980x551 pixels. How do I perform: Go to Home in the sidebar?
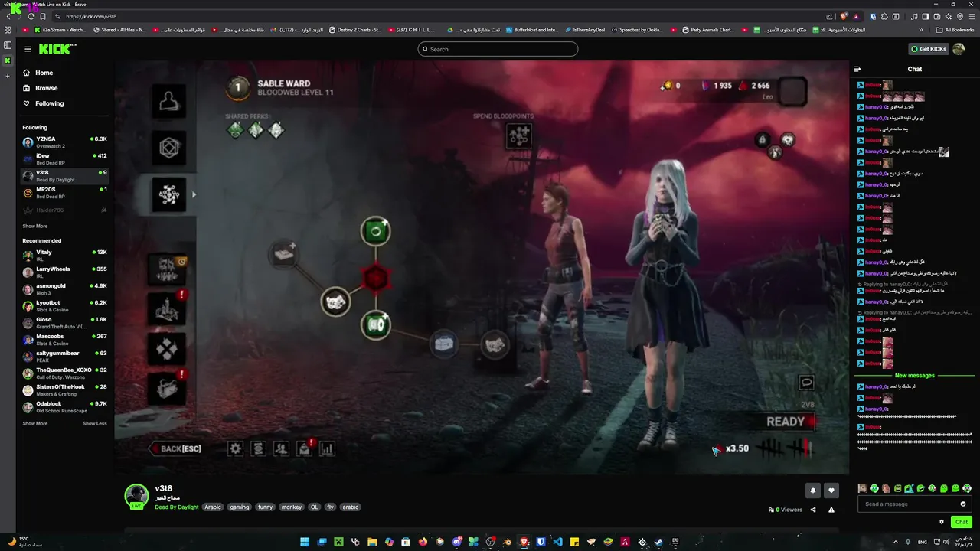pyautogui.click(x=38, y=73)
